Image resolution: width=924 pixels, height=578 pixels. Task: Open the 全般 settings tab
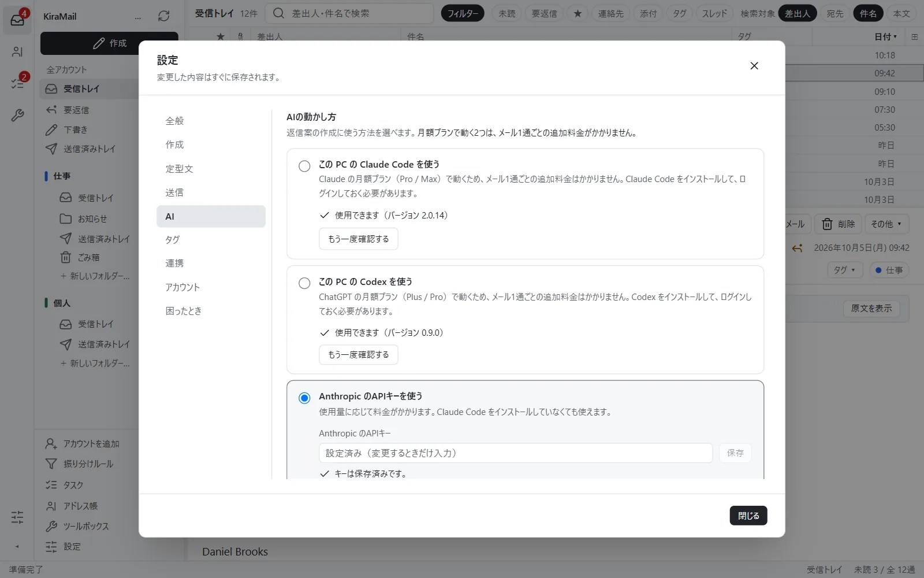tap(211, 121)
